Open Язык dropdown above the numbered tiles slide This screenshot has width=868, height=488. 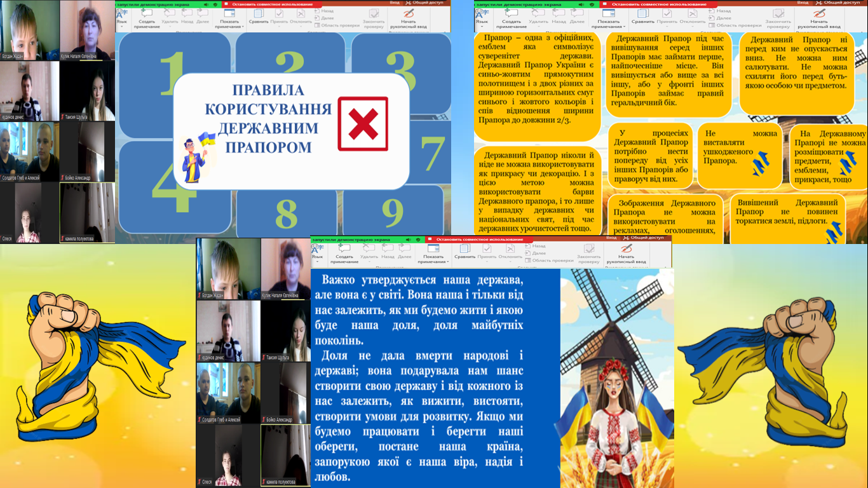[x=122, y=17]
